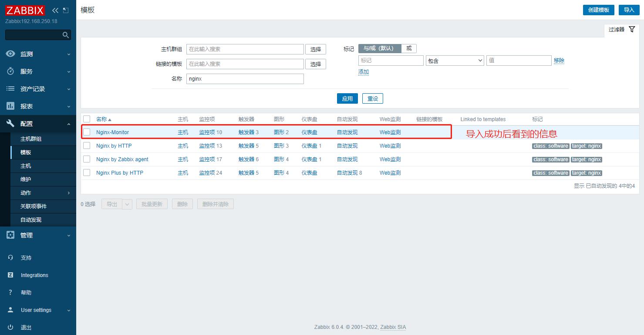Click the filter funnel icon
This screenshot has width=644, height=335.
coord(632,29)
